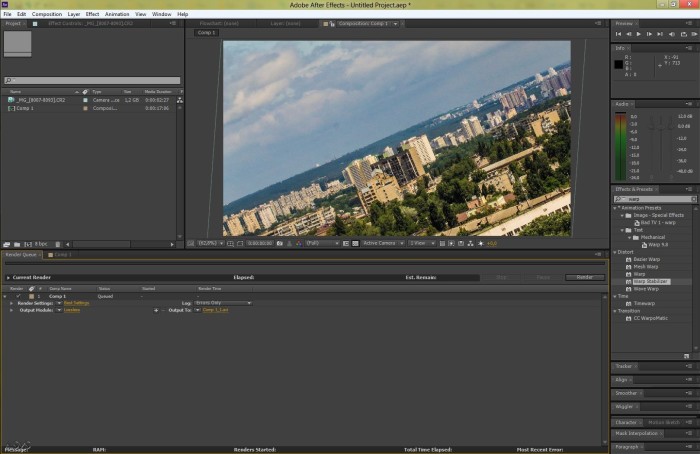Viewport: 700px width, 454px height.
Task: Open Animation menu
Action: [117, 14]
